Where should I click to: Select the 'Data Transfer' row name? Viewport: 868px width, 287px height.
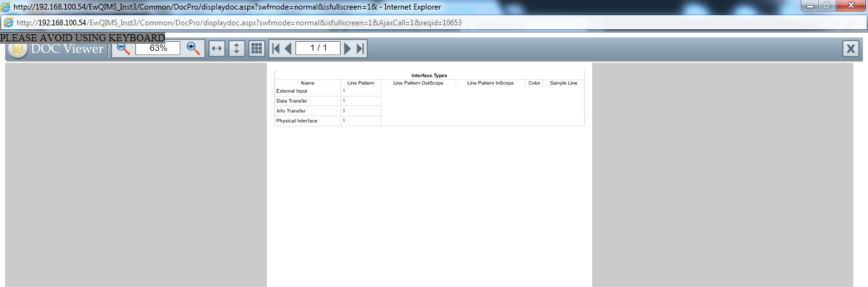292,101
